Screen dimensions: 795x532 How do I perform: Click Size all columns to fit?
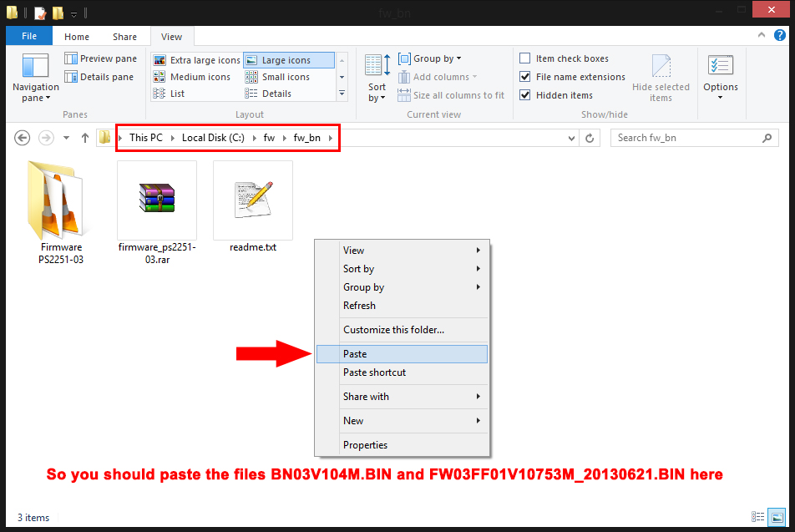[x=451, y=95]
